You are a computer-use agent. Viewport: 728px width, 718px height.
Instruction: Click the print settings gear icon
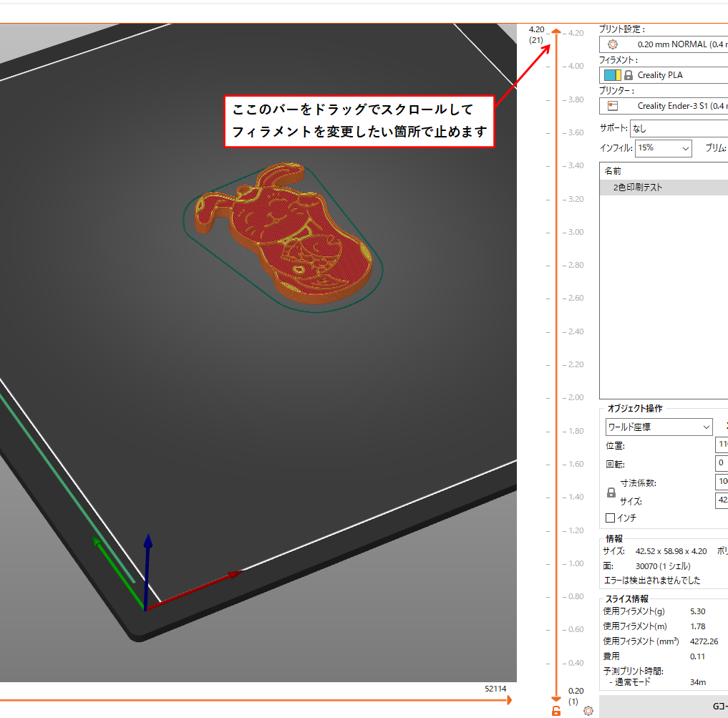pyautogui.click(x=612, y=44)
